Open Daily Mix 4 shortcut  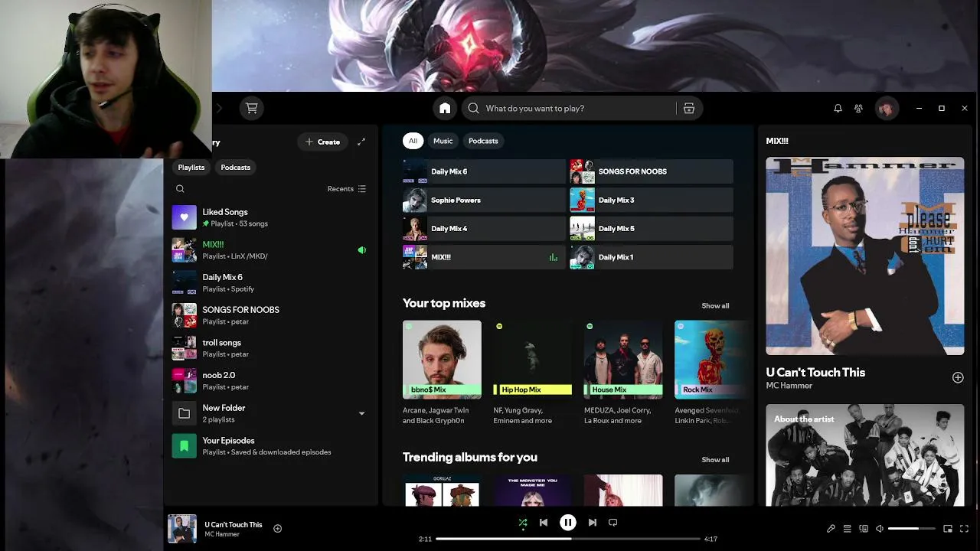point(484,228)
